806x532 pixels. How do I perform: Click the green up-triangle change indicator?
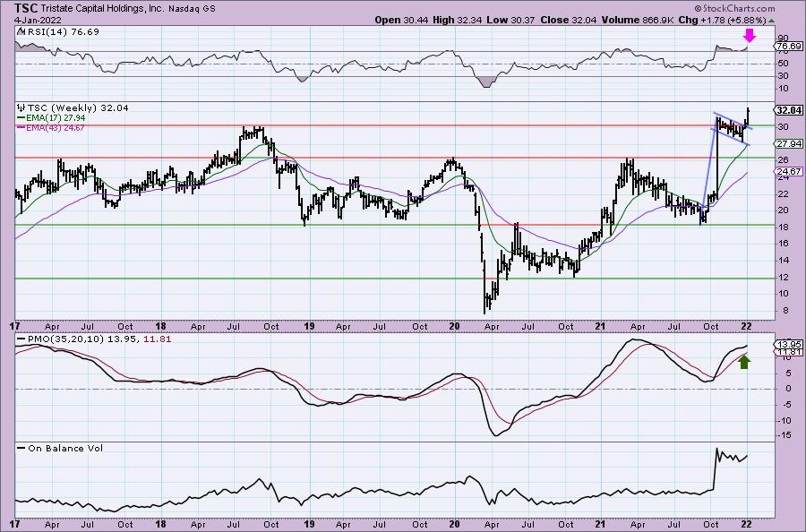coord(772,21)
